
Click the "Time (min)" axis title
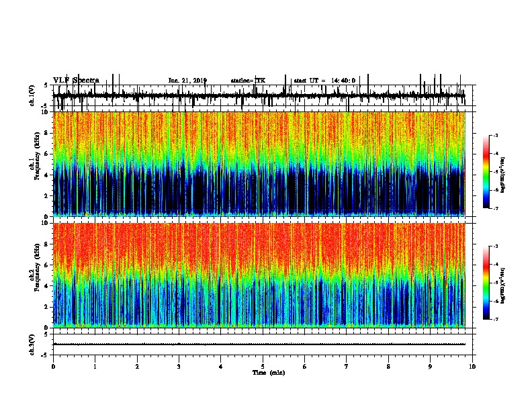click(x=269, y=373)
